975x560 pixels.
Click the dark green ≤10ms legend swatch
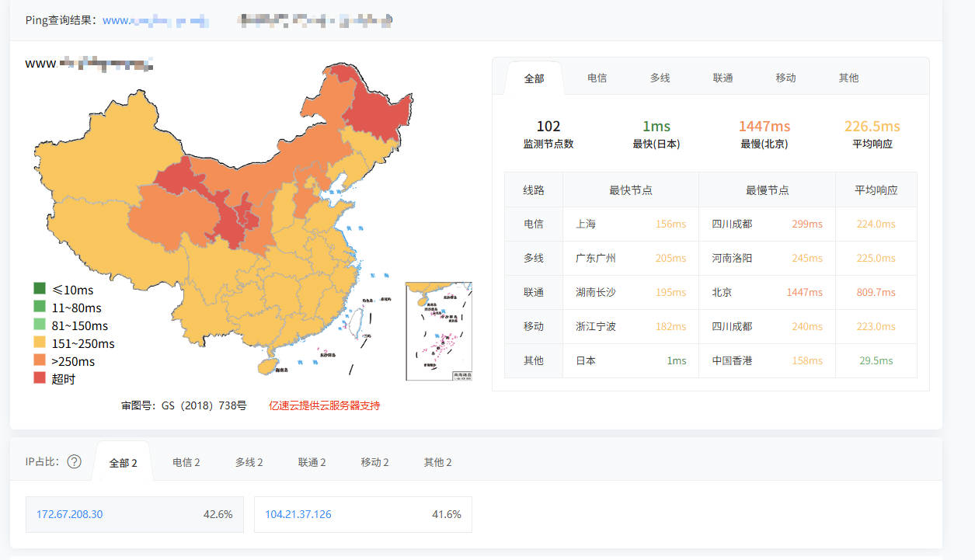(x=39, y=289)
